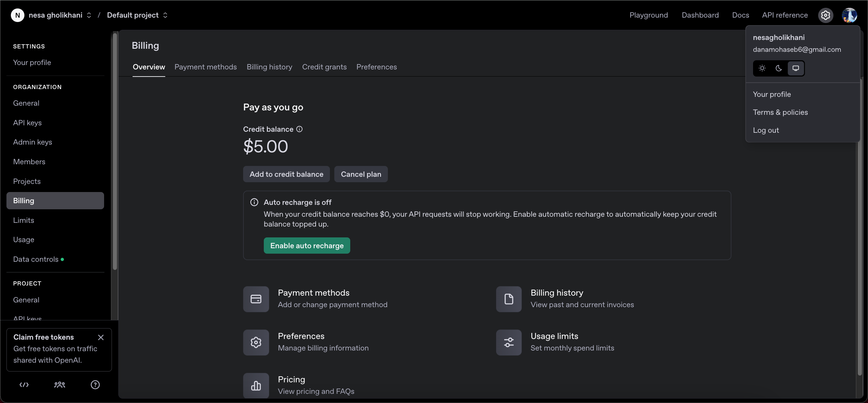Image resolution: width=868 pixels, height=403 pixels.
Task: Click the user avatar picture
Action: pos(849,15)
